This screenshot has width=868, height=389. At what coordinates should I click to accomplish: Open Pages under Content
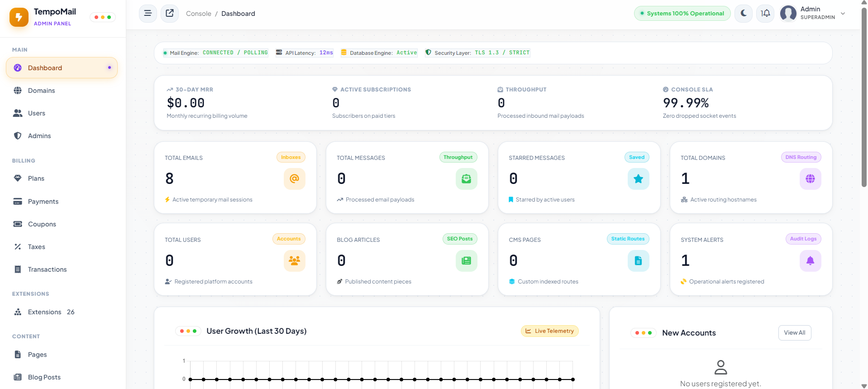pos(62,355)
